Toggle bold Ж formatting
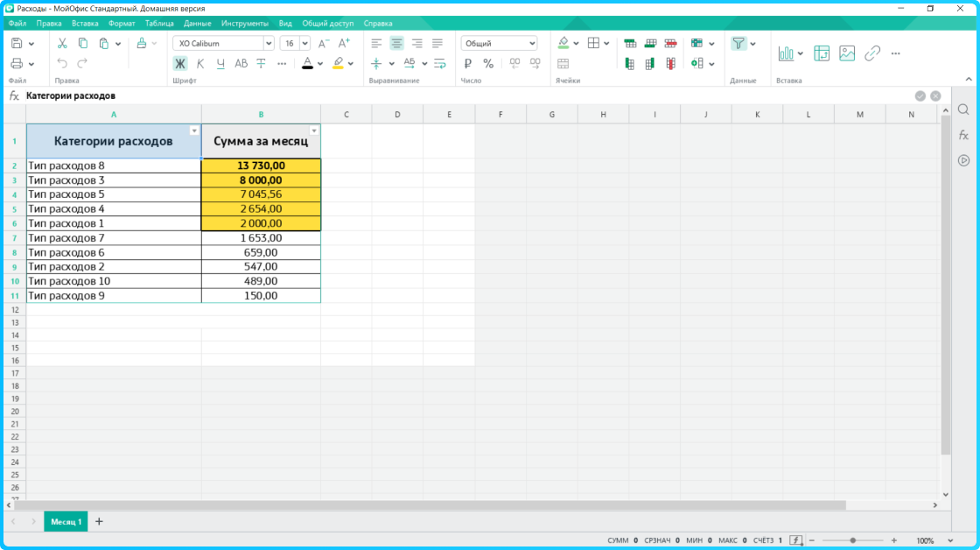 [180, 63]
